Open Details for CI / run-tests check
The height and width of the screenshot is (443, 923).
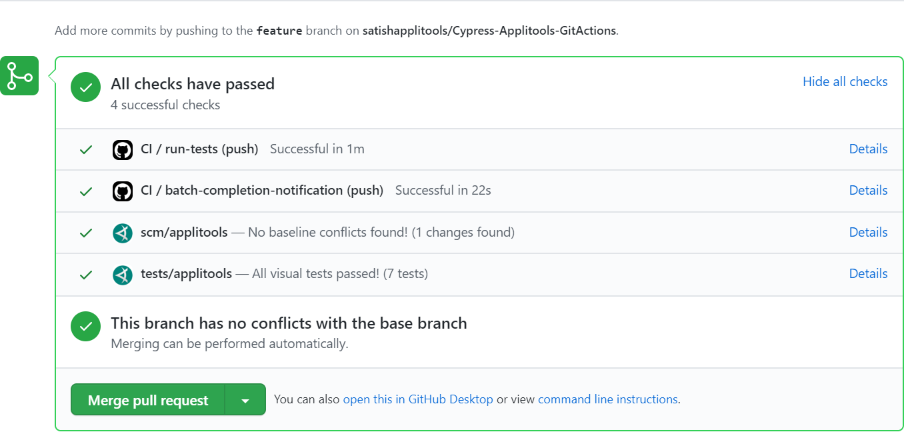pos(867,149)
